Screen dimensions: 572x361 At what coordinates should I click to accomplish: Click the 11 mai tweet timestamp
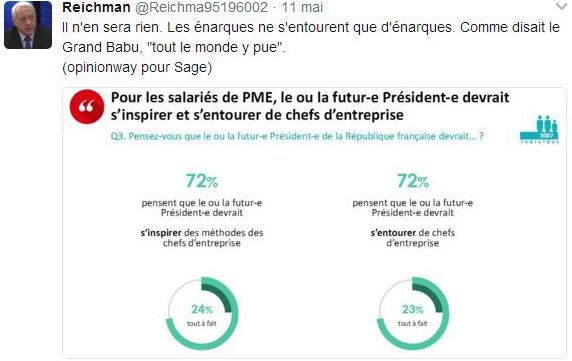[302, 7]
